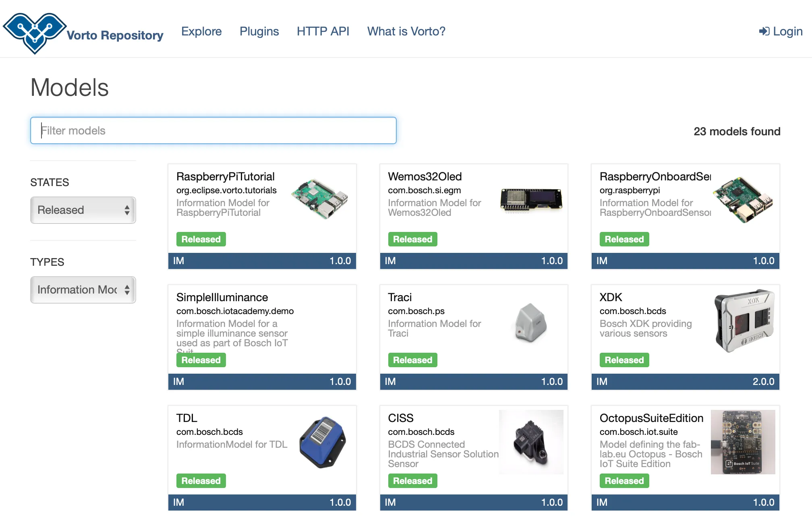
Task: Click the Released badge on OctopusSuiteEdition
Action: (624, 481)
